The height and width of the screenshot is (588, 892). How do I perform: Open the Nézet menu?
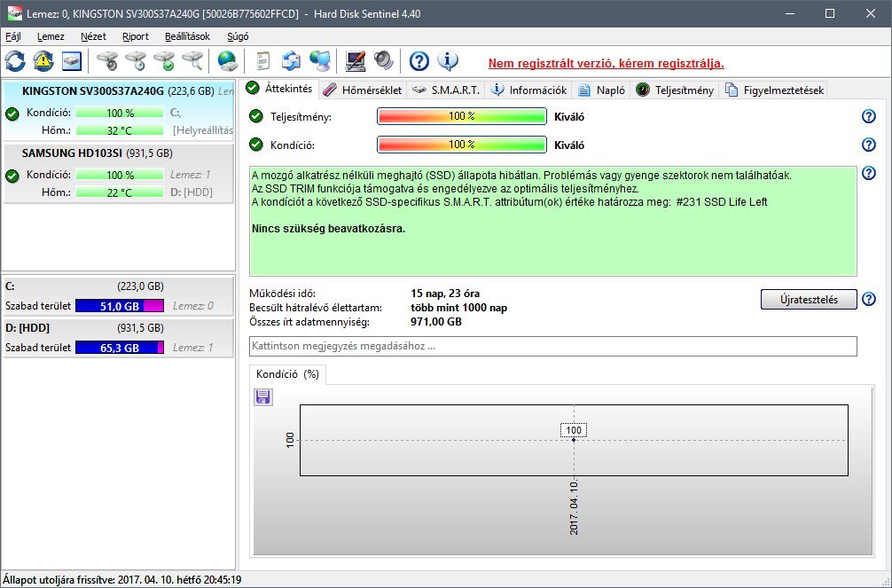click(x=93, y=36)
